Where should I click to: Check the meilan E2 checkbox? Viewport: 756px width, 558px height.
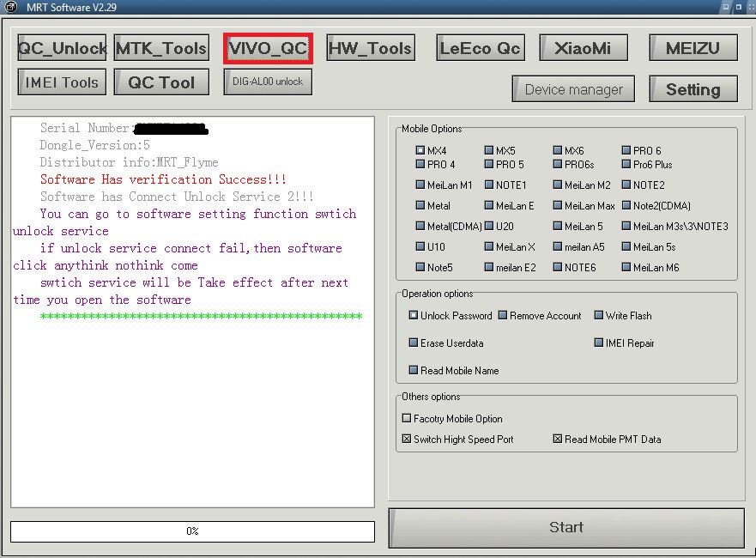pos(489,267)
